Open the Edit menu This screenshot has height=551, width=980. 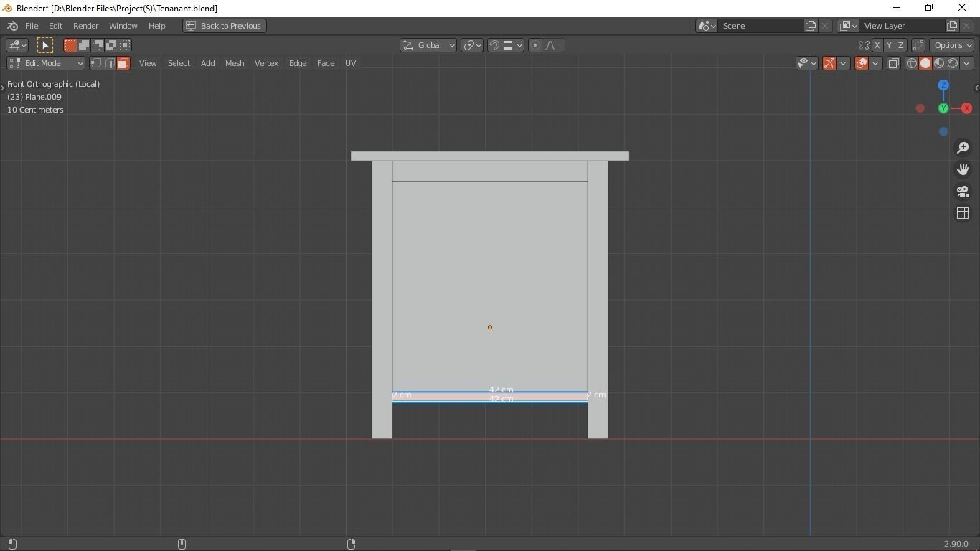click(x=55, y=26)
